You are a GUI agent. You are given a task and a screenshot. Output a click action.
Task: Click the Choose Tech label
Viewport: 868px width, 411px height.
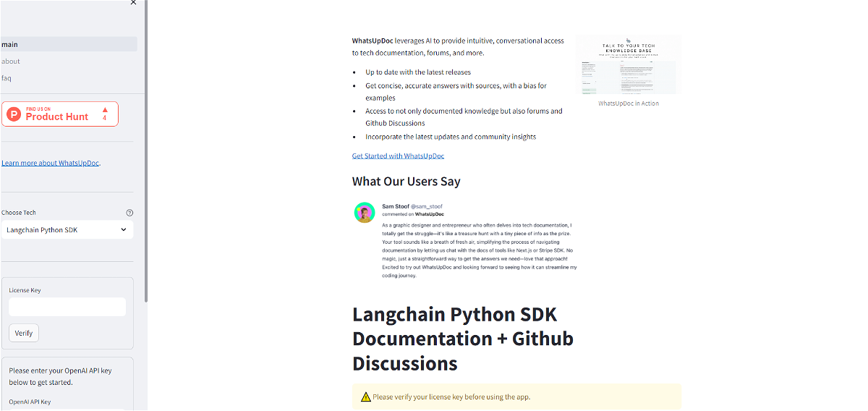19,213
